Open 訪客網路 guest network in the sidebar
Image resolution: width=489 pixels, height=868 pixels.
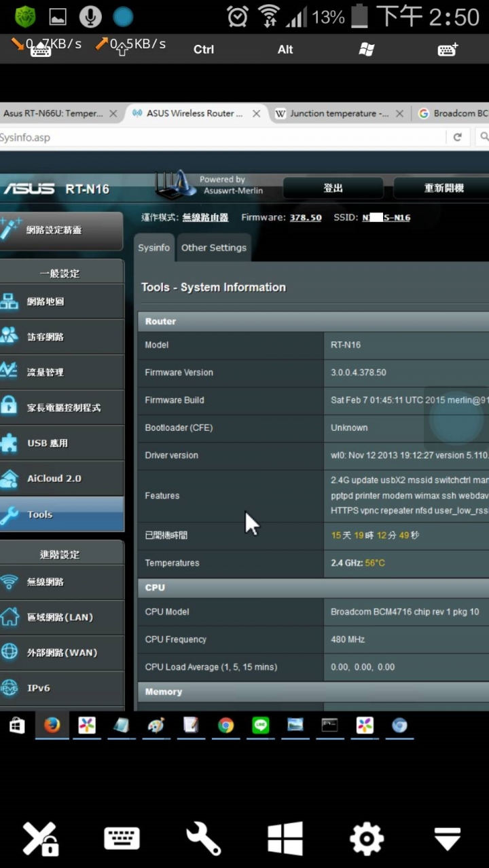(61, 337)
